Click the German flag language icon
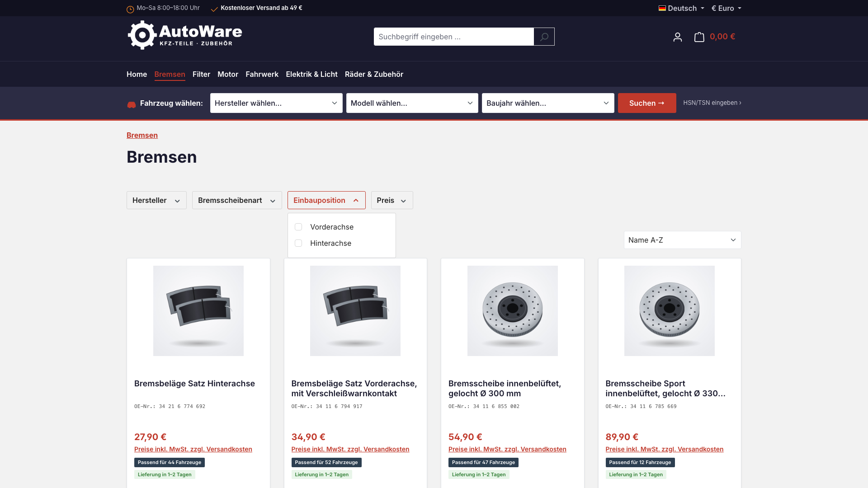The height and width of the screenshot is (488, 868). tap(662, 8)
